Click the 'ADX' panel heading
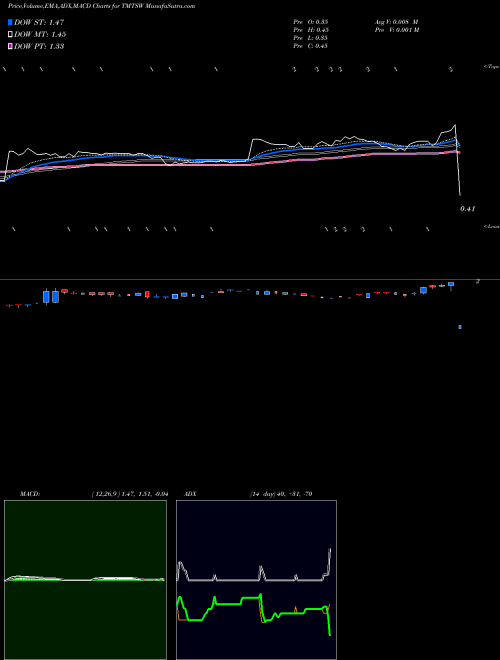 tap(190, 494)
